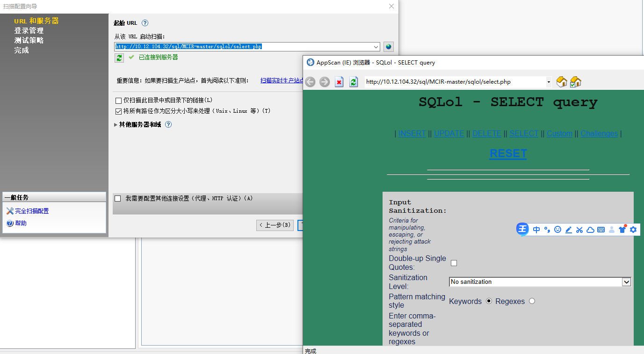Stop page loading via red X icon
644x354 pixels.
[x=338, y=82]
